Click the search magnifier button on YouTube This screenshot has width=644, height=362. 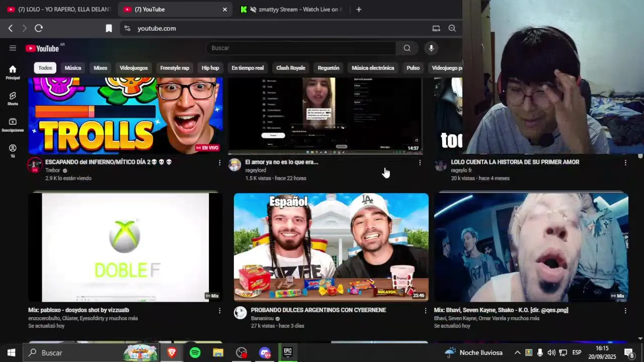tap(407, 48)
